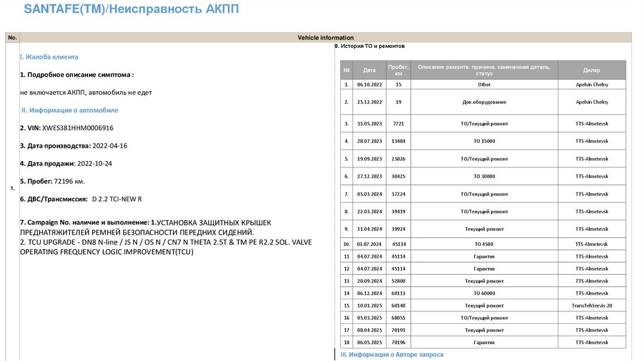Image resolution: width=644 pixels, height=361 pixels.
Task: Select the ТО 15000 cell
Action: [484, 142]
